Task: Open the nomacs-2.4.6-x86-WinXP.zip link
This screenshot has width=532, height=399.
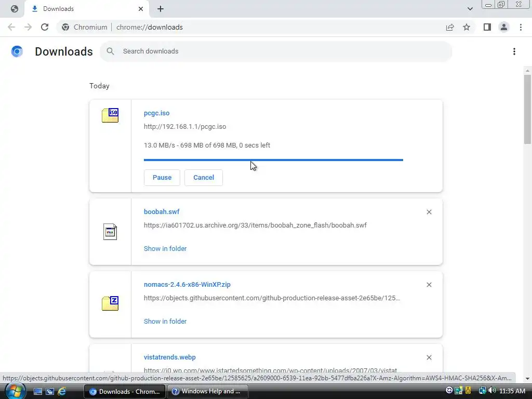Action: 187,285
